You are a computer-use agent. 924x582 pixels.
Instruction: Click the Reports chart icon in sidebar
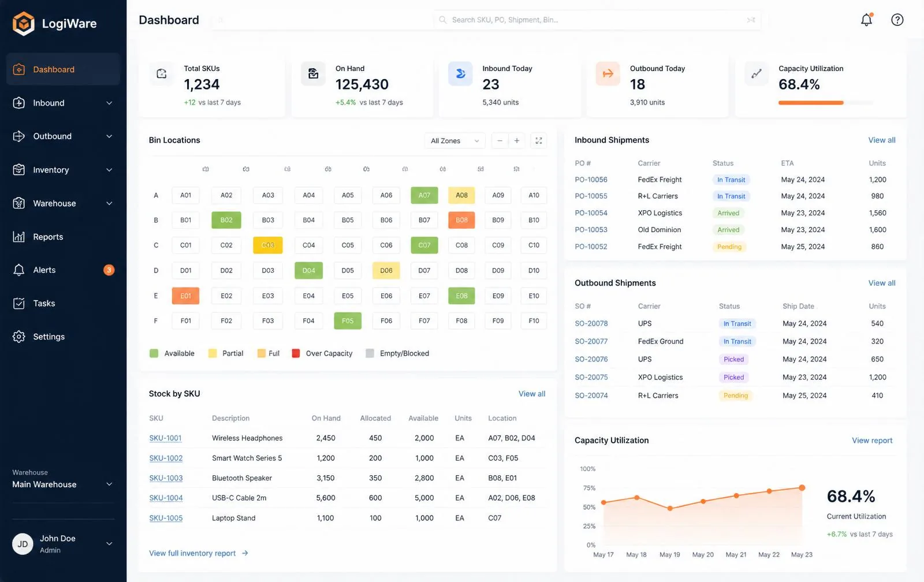(18, 237)
